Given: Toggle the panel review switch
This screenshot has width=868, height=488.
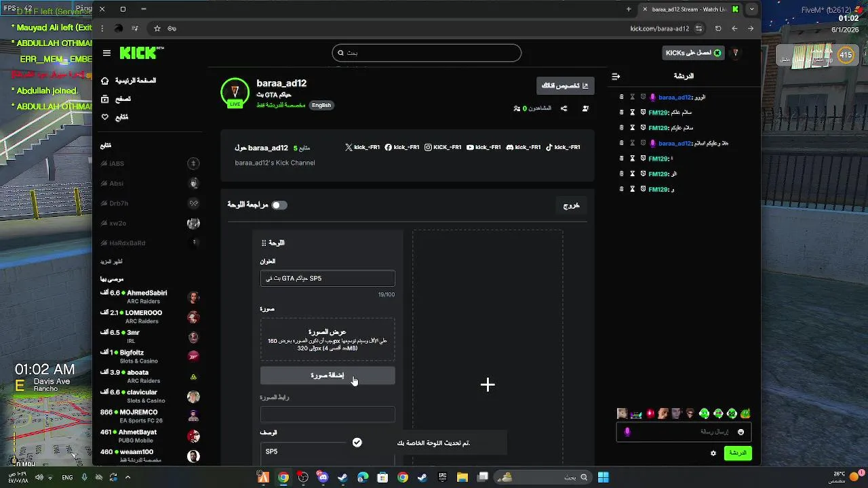Looking at the screenshot, I should point(279,205).
